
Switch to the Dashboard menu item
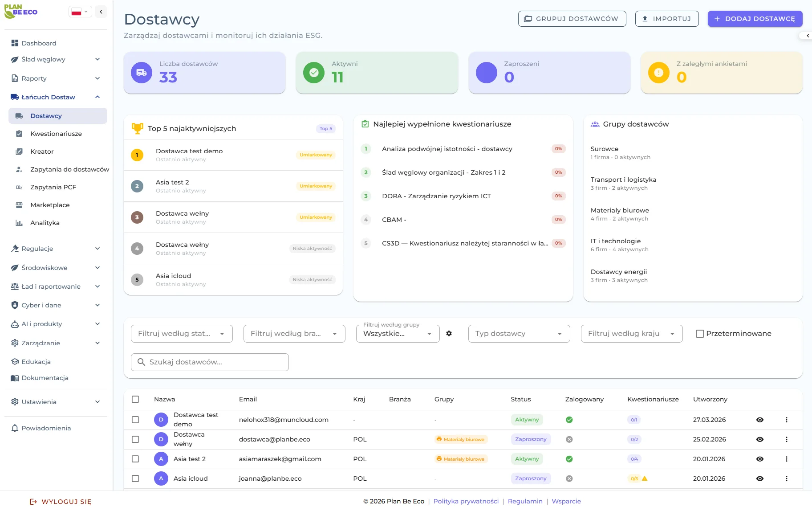(x=39, y=43)
